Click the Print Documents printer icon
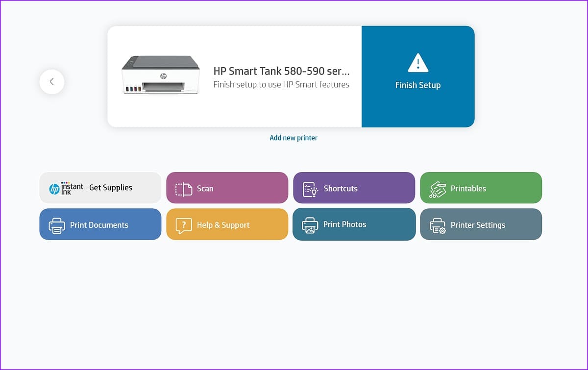This screenshot has width=588, height=370. coord(57,225)
